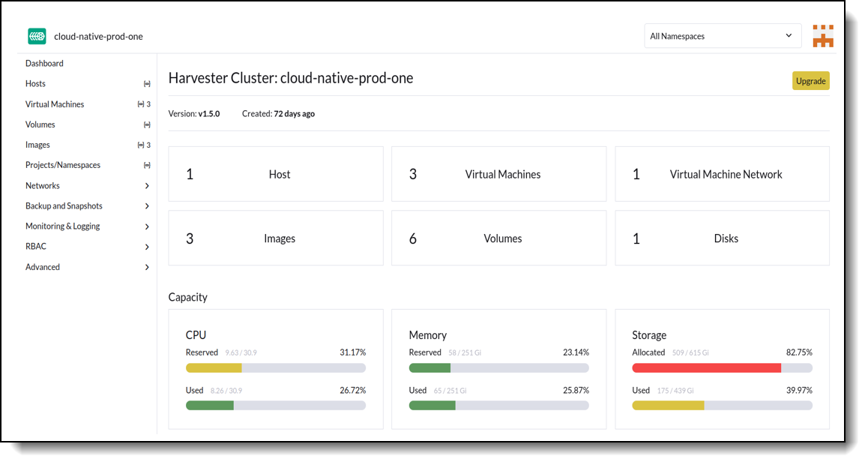Expand the Networks menu chevron
The height and width of the screenshot is (465, 868).
(147, 185)
